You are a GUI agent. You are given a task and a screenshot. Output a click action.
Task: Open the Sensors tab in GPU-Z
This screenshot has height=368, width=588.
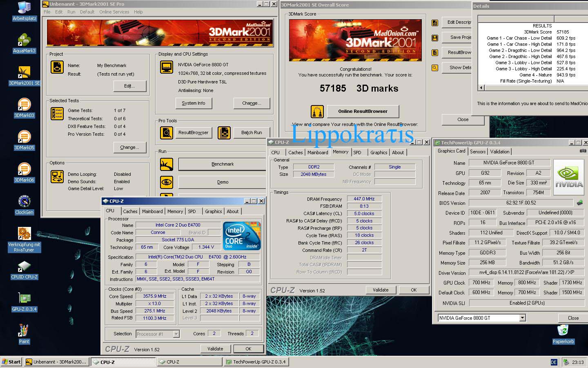click(x=478, y=152)
